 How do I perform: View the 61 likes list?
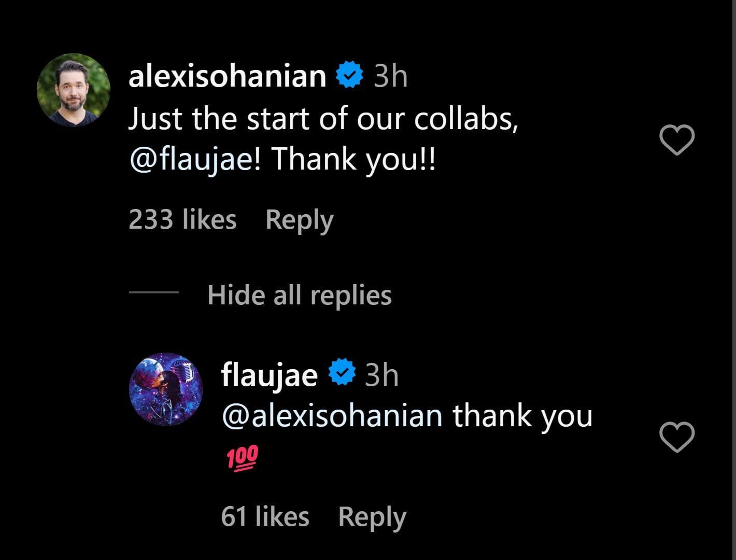click(x=265, y=517)
